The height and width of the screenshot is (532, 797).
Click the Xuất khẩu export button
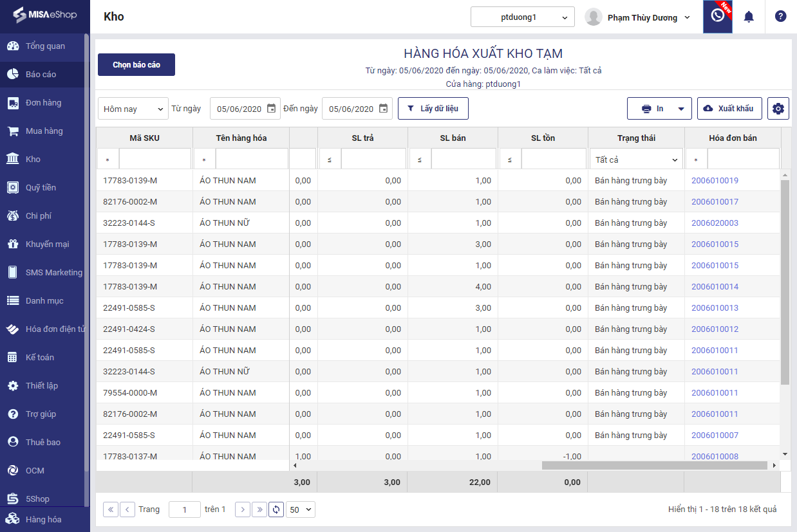point(729,109)
